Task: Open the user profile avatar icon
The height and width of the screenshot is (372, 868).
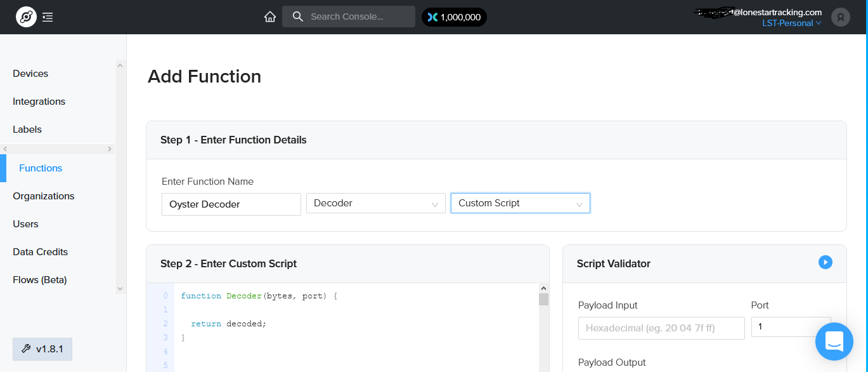Action: 840,17
